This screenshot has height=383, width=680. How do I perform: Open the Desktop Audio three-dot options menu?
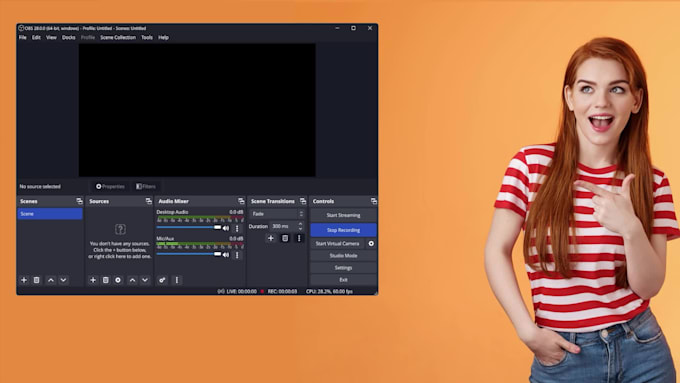pyautogui.click(x=237, y=228)
